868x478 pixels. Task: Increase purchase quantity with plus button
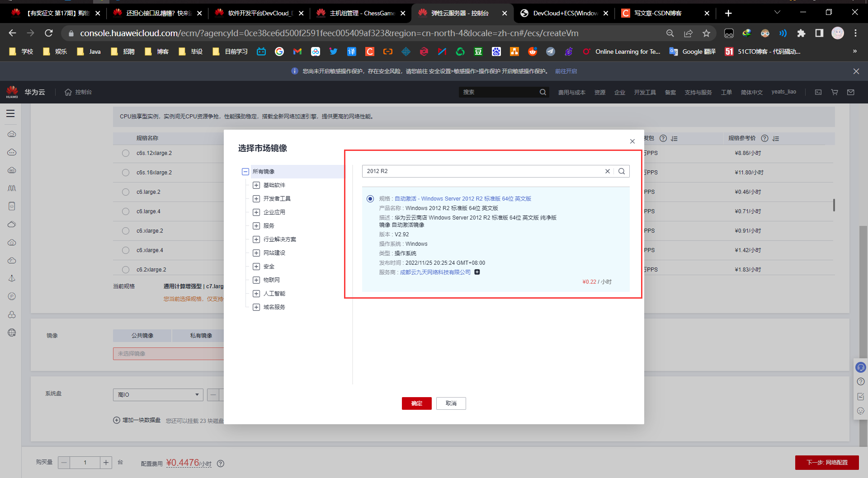point(106,463)
